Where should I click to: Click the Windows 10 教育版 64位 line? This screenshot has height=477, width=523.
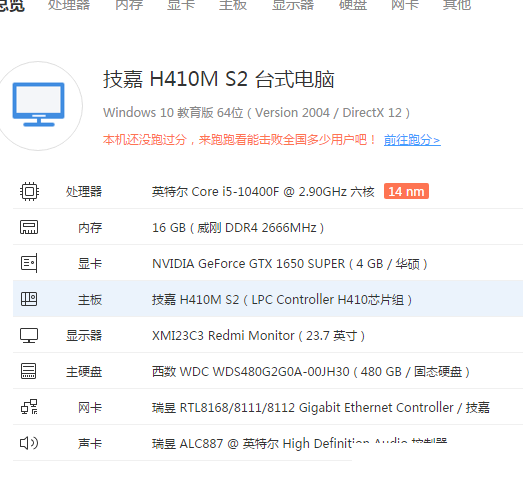(256, 113)
